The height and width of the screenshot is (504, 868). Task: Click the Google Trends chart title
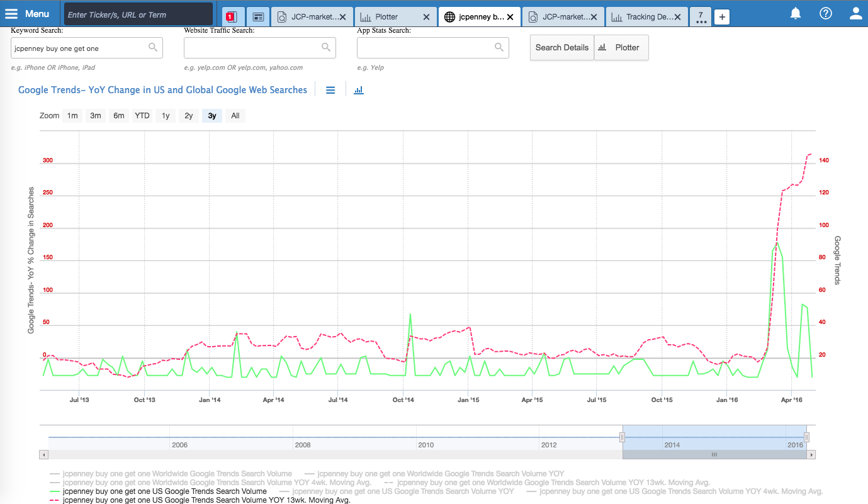pyautogui.click(x=162, y=90)
